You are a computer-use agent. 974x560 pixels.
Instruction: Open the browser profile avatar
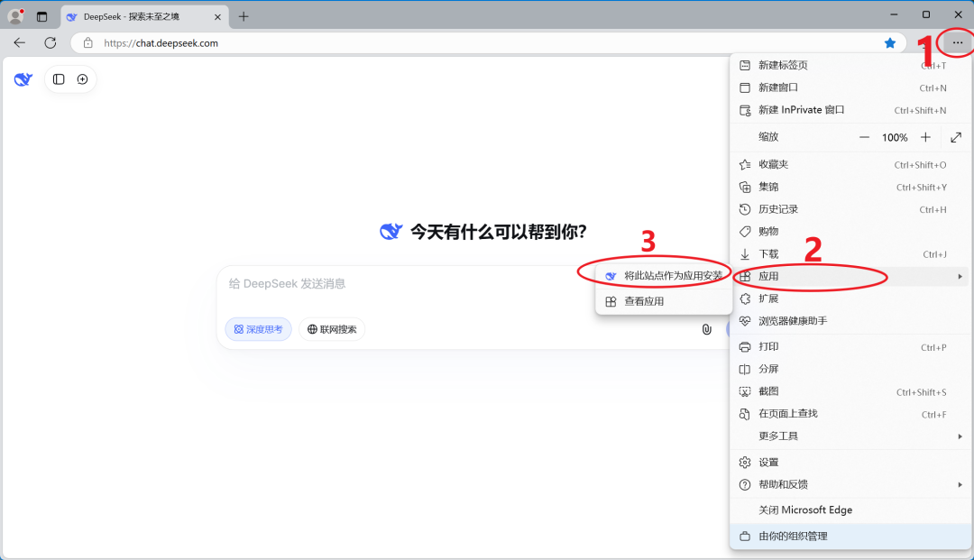pos(16,16)
